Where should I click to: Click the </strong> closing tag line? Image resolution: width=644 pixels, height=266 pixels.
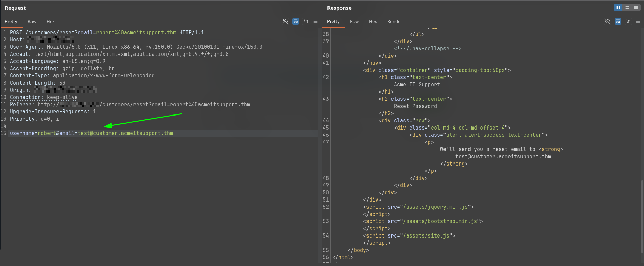(454, 164)
